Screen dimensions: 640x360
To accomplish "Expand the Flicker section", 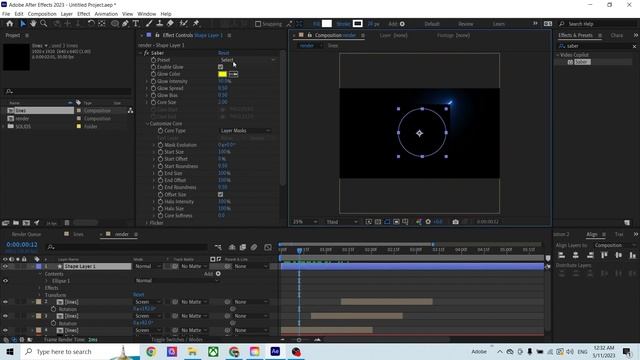I will pos(147,223).
